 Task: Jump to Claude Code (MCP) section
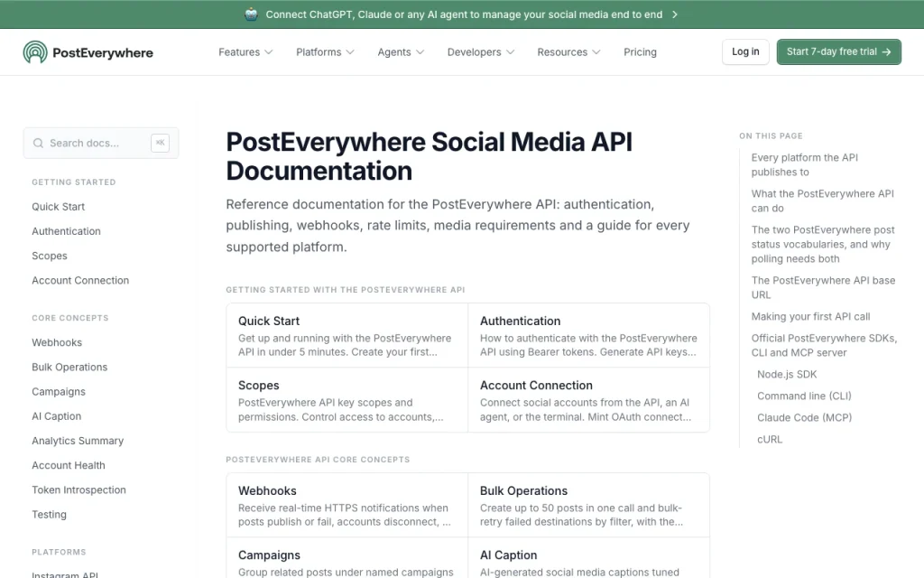(x=804, y=417)
